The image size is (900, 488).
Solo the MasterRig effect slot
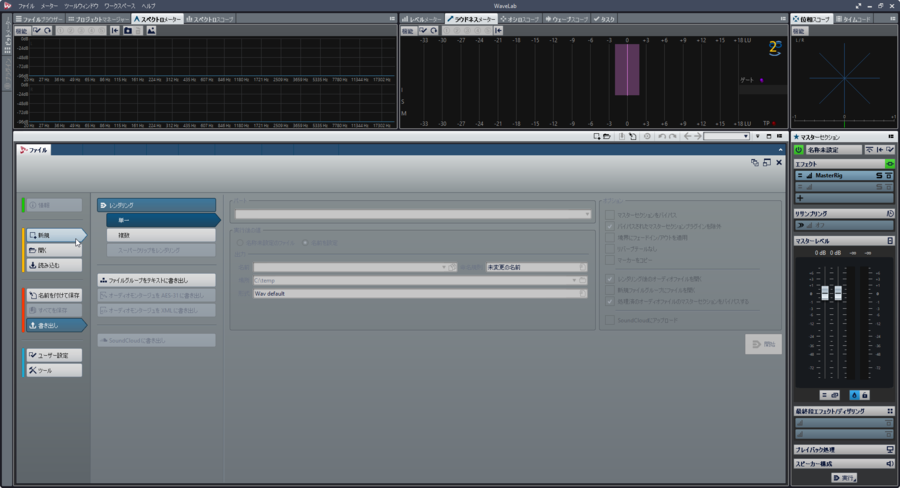[x=879, y=176]
